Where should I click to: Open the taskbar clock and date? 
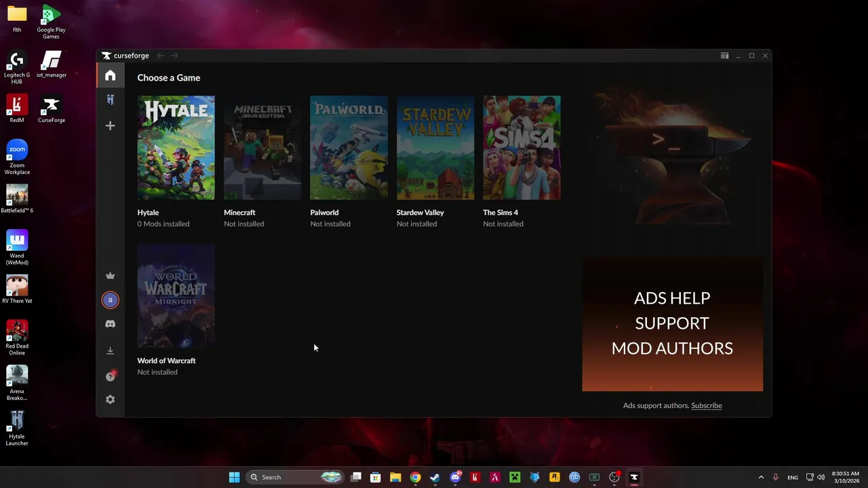[x=845, y=477]
